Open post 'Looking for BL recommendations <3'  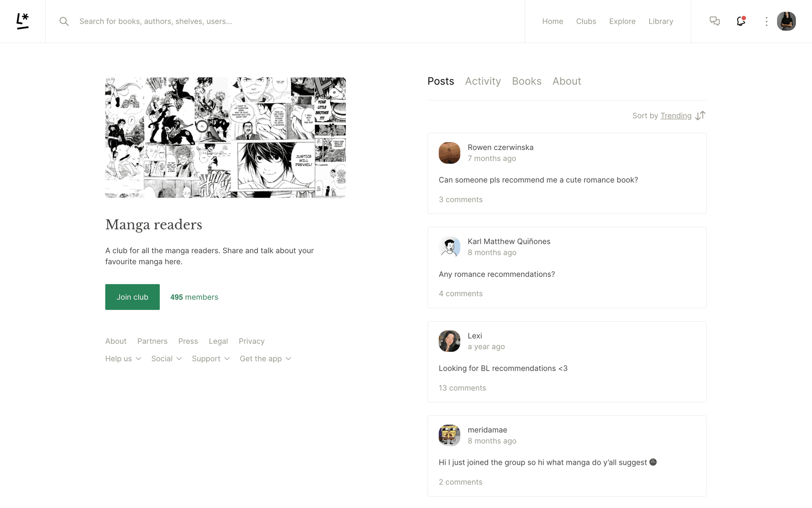(503, 368)
